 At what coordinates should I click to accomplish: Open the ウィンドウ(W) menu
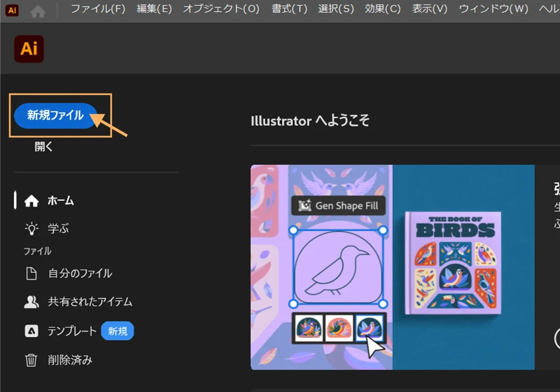493,9
